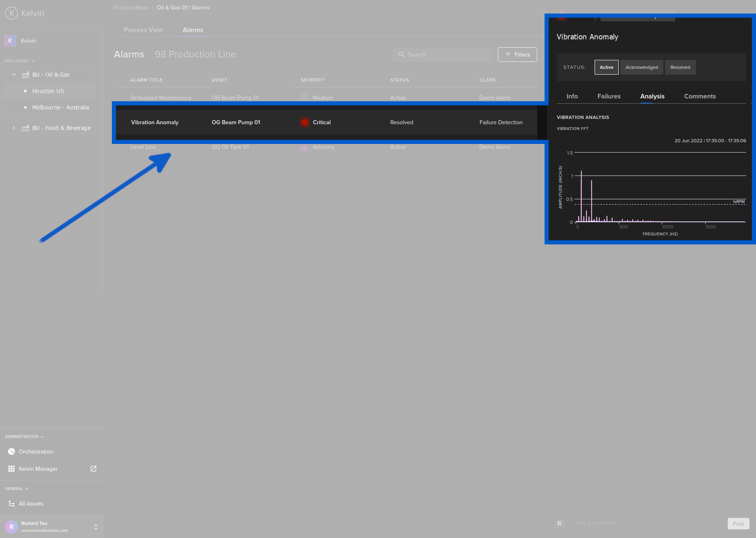The height and width of the screenshot is (538, 756).
Task: Expand the BU - Food & Beverage tree
Action: [x=14, y=128]
